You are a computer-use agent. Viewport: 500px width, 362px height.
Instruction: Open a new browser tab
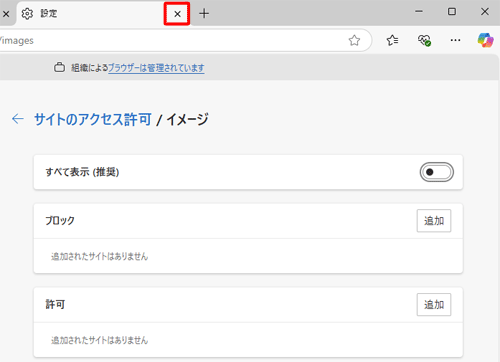tap(204, 14)
